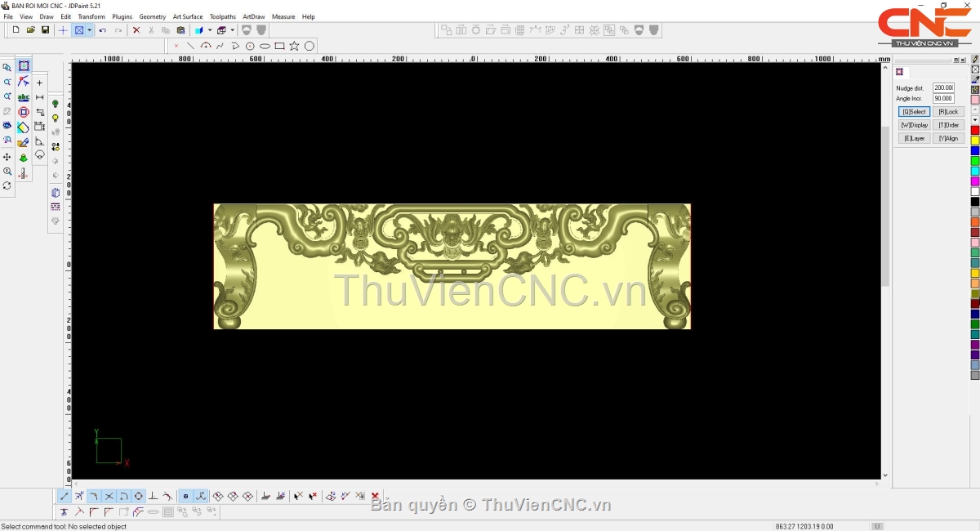This screenshot has height=531, width=980.
Task: Open the Art Surface menu
Action: [x=188, y=16]
